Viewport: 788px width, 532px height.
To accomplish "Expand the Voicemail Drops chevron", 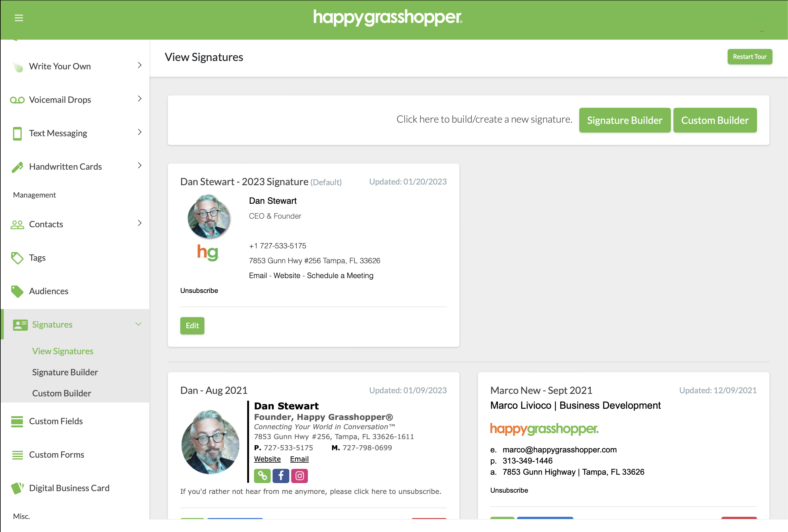I will [x=140, y=99].
